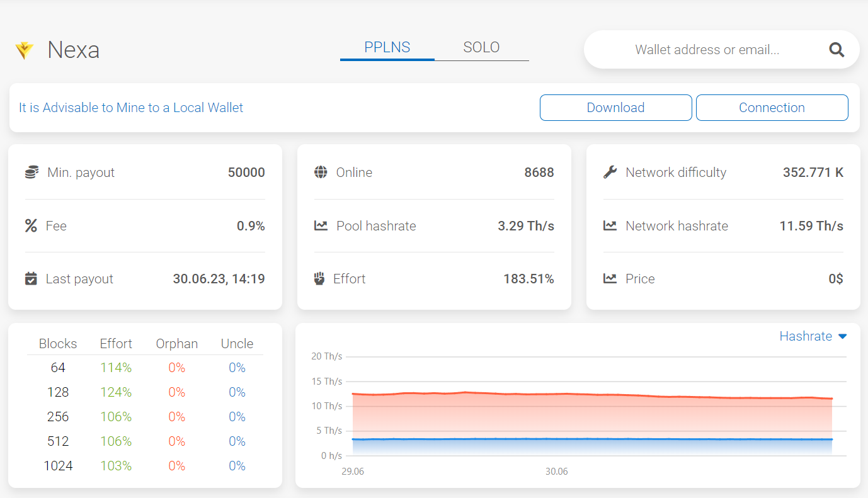
Task: Expand the Hashrate chevron arrow
Action: coord(843,336)
